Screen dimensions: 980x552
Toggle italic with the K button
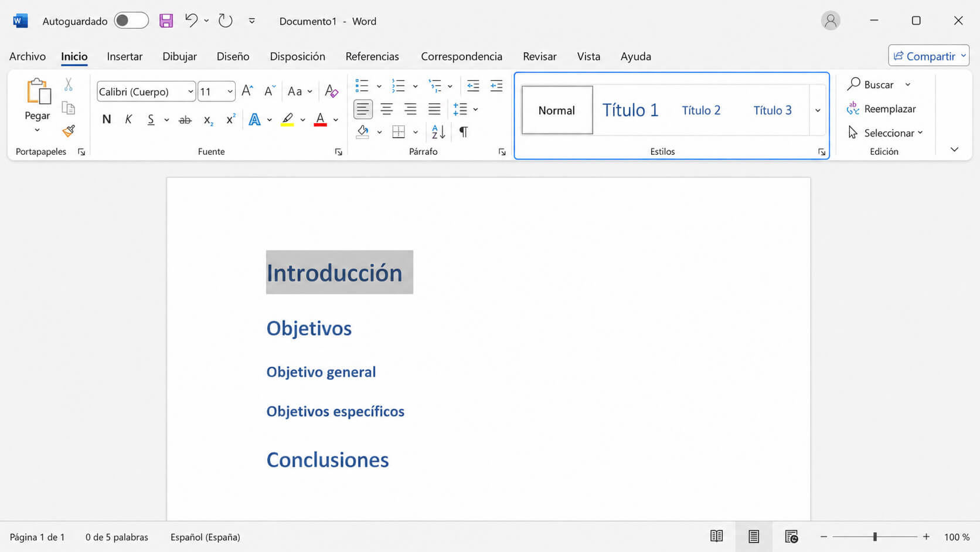coord(128,120)
